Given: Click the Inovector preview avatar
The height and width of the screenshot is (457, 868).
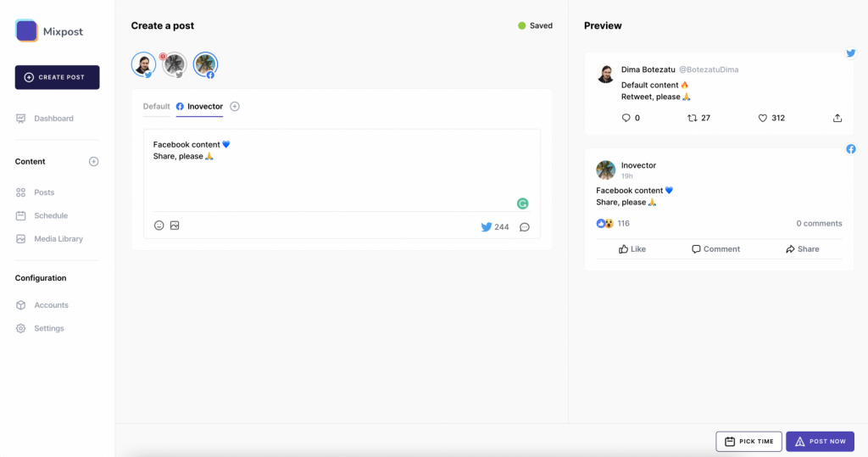Looking at the screenshot, I should pyautogui.click(x=605, y=170).
